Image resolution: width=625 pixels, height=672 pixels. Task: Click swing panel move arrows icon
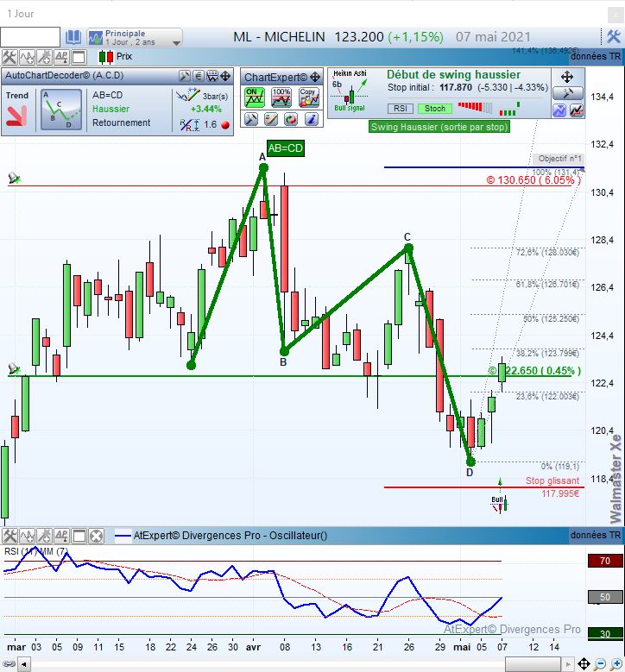click(x=567, y=77)
